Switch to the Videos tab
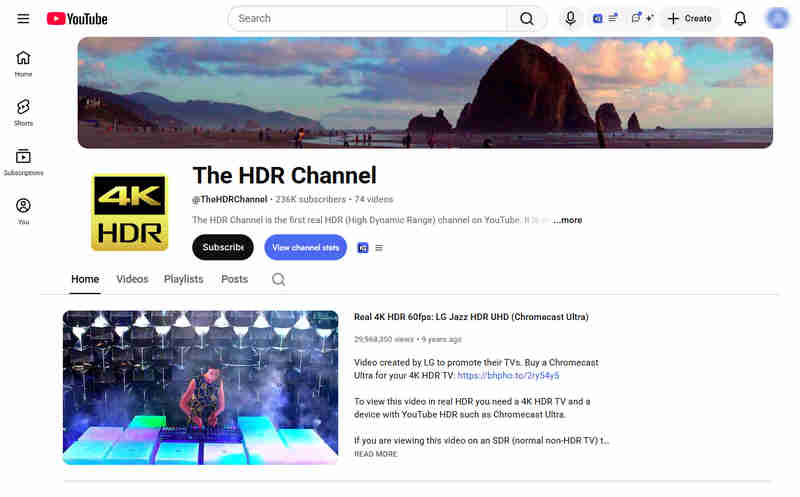The height and width of the screenshot is (497, 800). [132, 279]
